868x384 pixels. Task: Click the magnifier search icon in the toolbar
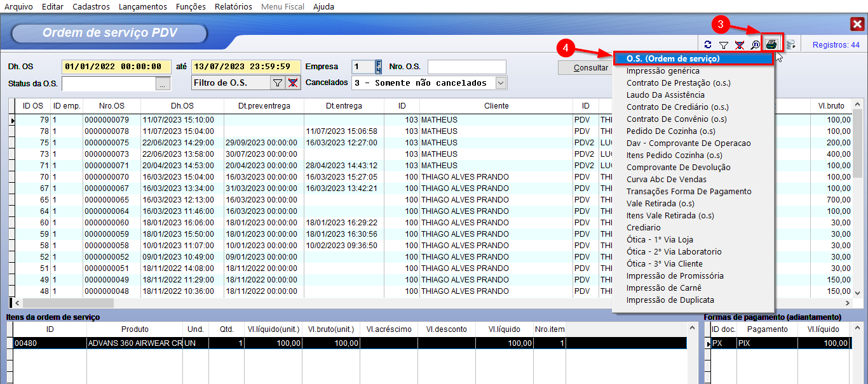pyautogui.click(x=755, y=45)
